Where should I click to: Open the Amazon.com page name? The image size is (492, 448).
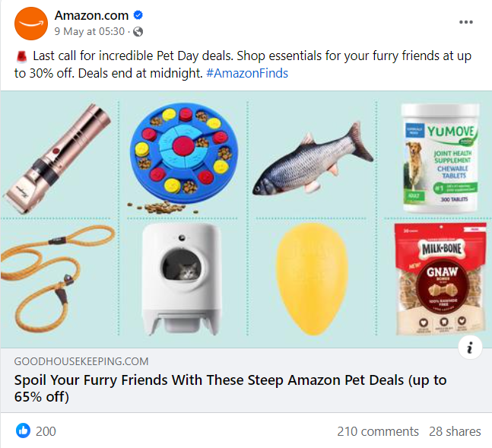click(91, 15)
